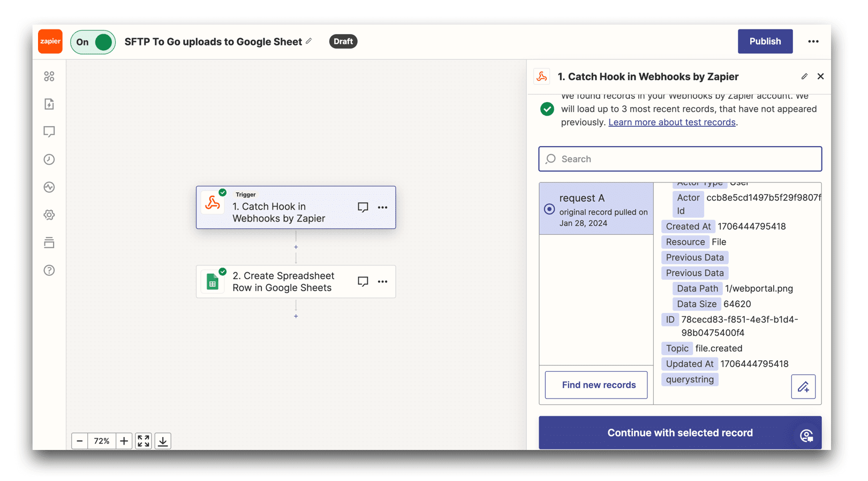Zoom out the canvas with minus button
868x481 pixels.
pos(80,441)
